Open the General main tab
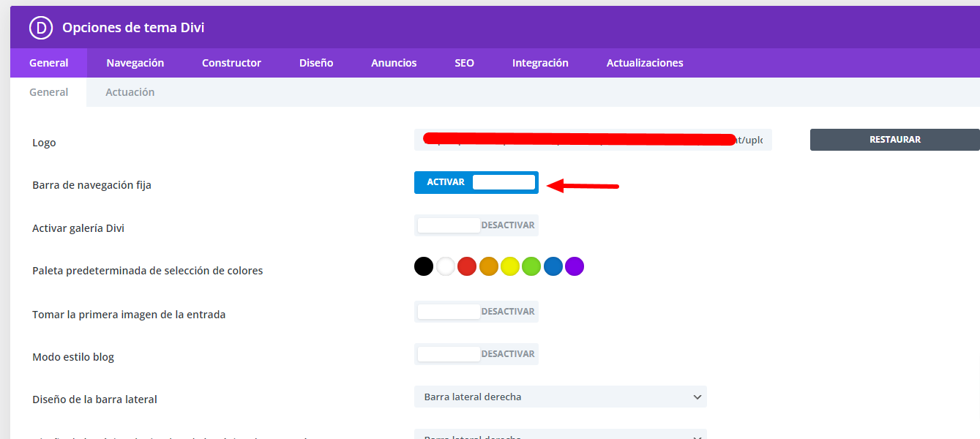980x439 pixels. pos(49,63)
